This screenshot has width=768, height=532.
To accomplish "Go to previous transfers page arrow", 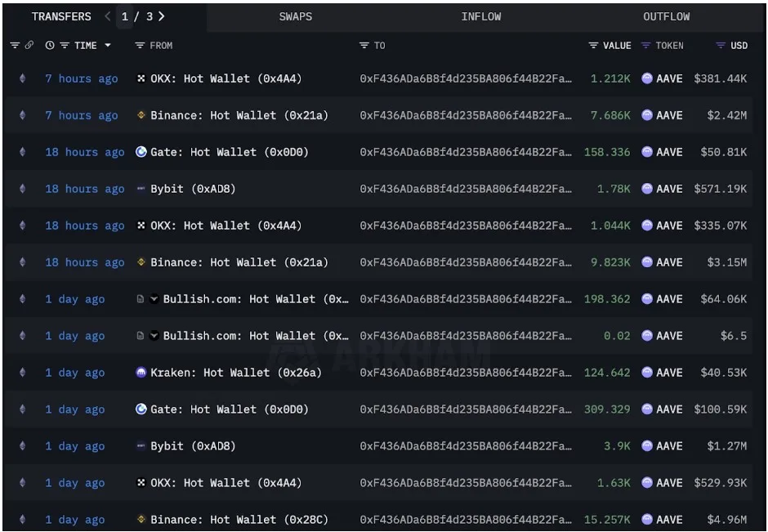I will coord(108,16).
